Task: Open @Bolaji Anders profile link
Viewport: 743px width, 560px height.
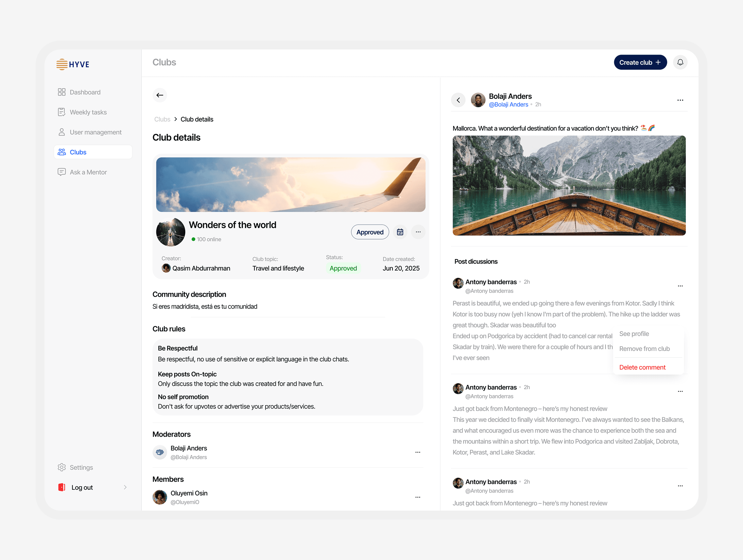Action: click(509, 104)
